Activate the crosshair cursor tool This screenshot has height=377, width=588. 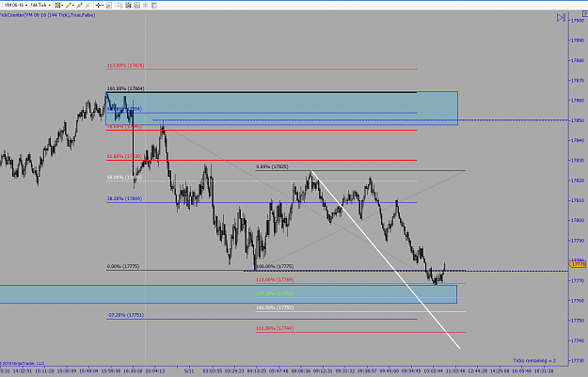(98, 6)
